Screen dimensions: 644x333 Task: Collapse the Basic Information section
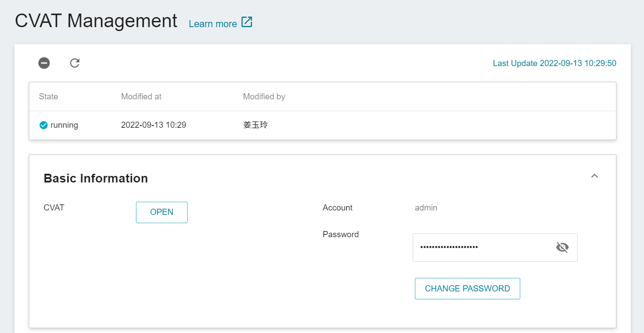tap(594, 176)
